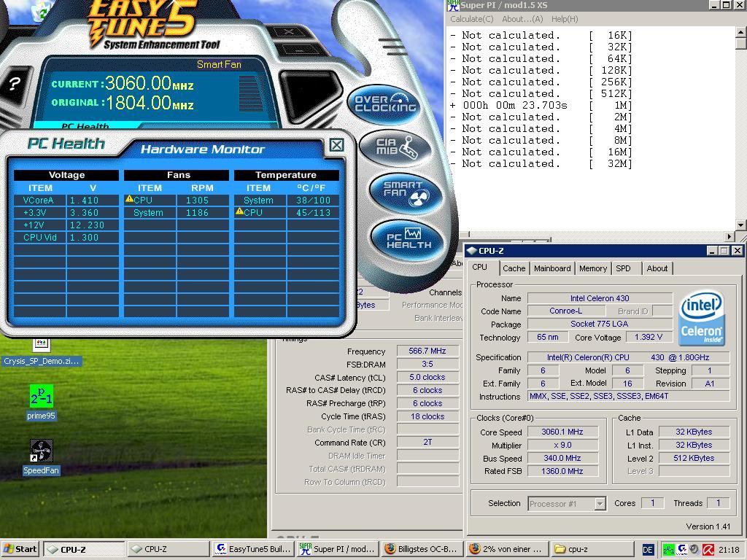The image size is (747, 560).
Task: Click the memory Frequency 566.7 MHz field
Action: click(x=427, y=351)
